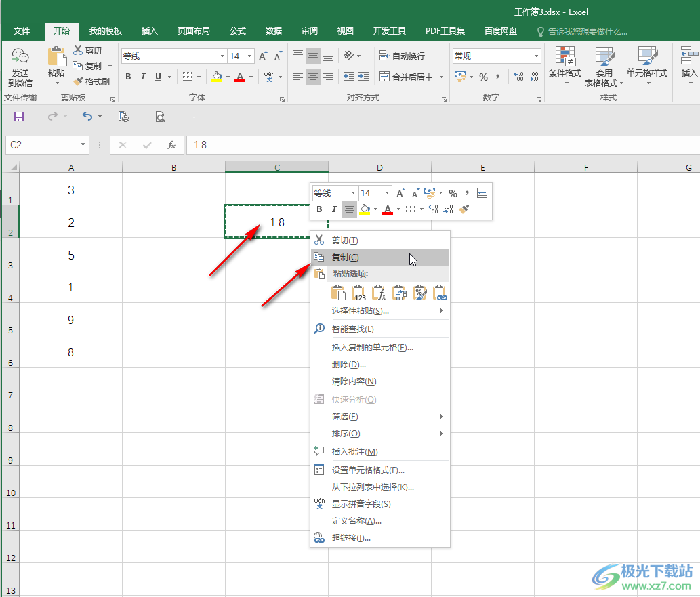Choose Clear Contents (清除内容) in context menu

point(380,382)
